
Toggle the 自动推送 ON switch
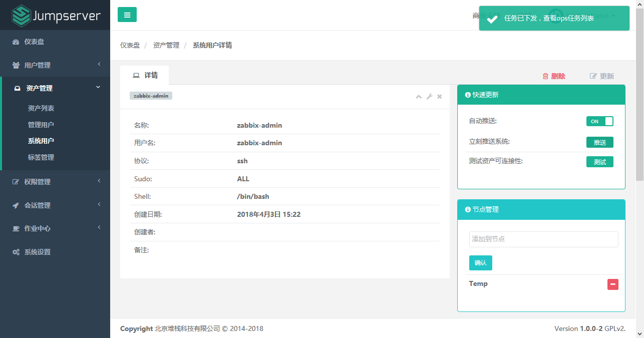point(600,121)
